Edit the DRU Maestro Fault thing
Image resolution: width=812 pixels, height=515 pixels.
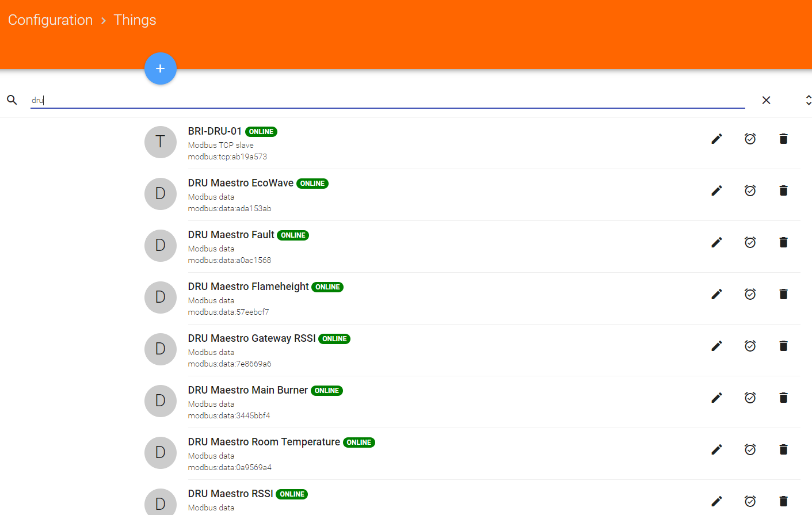pyautogui.click(x=716, y=242)
